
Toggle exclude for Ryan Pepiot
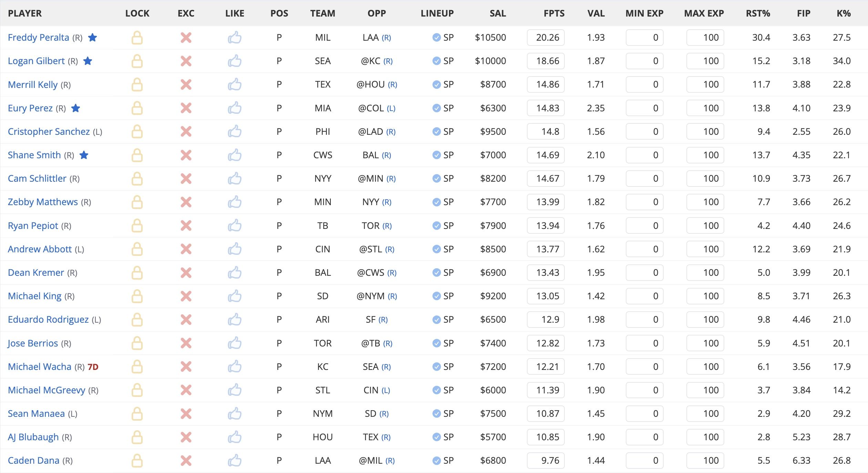click(x=186, y=226)
